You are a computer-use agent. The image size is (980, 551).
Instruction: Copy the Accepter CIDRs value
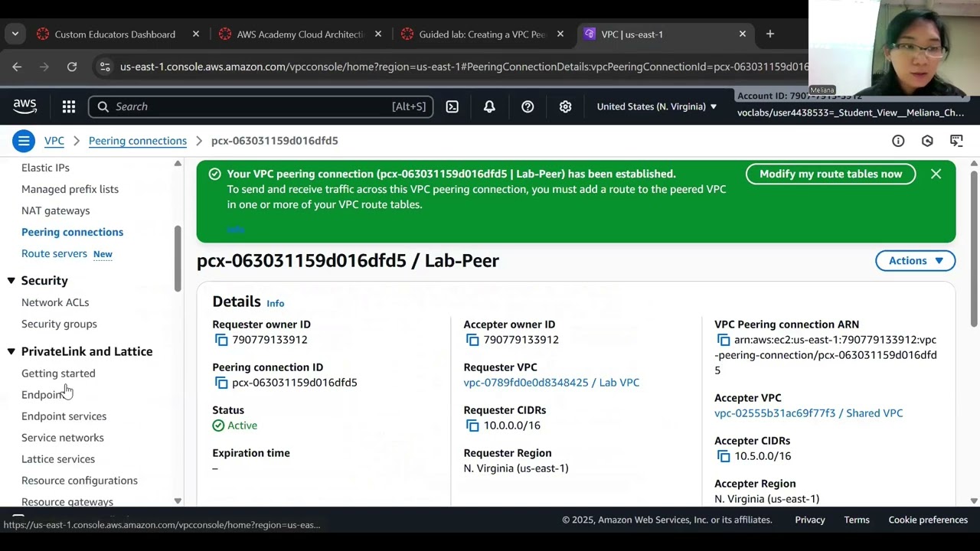724,456
